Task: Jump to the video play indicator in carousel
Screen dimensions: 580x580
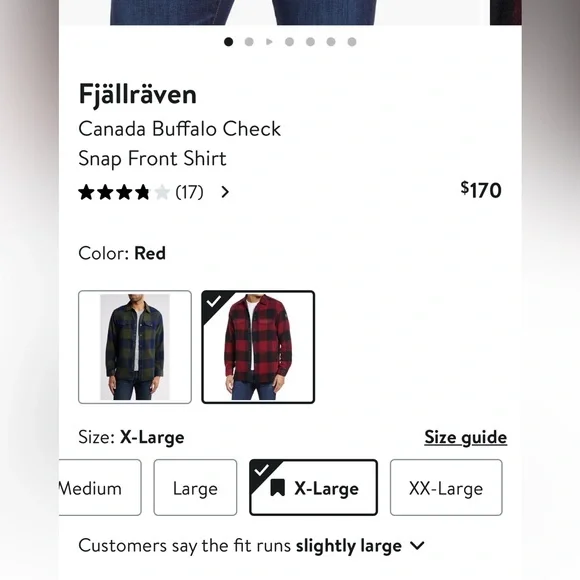Action: pyautogui.click(x=269, y=42)
